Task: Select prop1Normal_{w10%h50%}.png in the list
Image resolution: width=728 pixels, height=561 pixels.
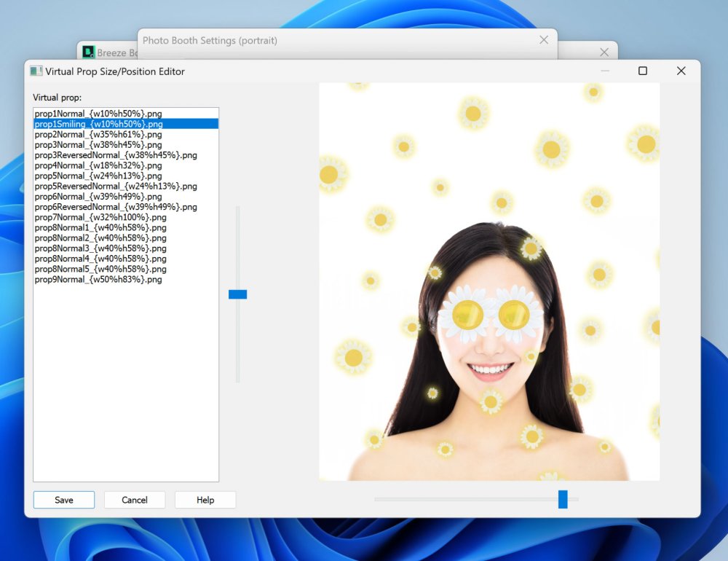Action: click(98, 114)
